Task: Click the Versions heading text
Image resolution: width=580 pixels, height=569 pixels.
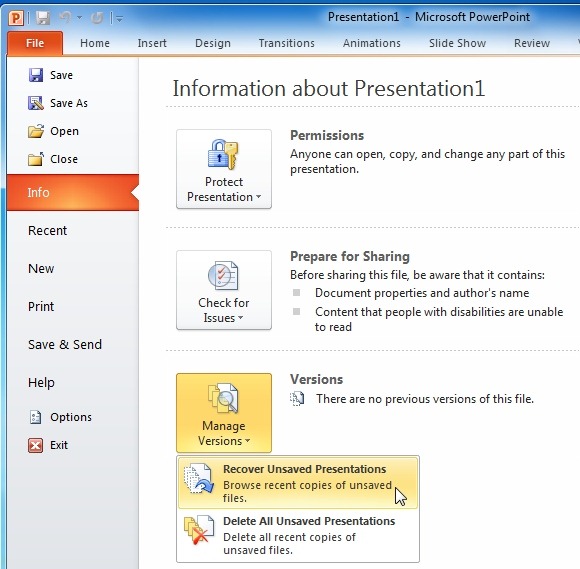Action: click(317, 379)
